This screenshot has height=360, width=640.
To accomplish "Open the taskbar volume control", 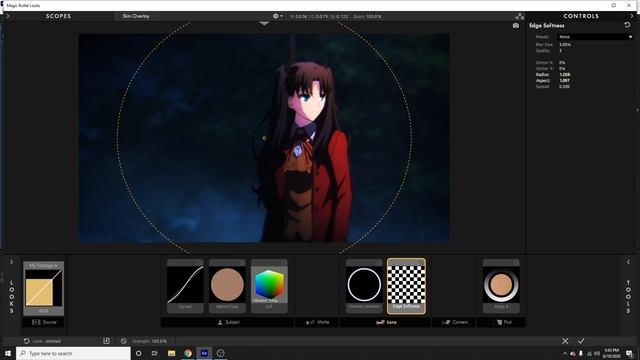I will tap(597, 353).
